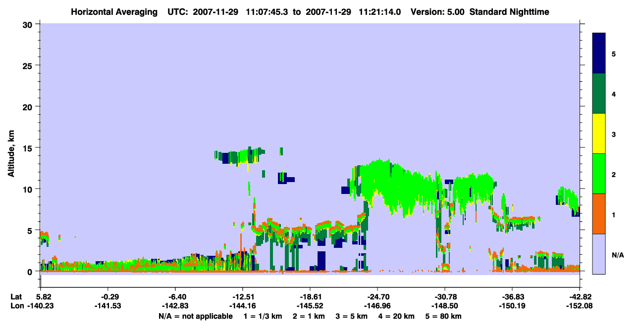Click the legend note 'N/A = not applicable'
The width and height of the screenshot is (644, 330).
coord(195,316)
